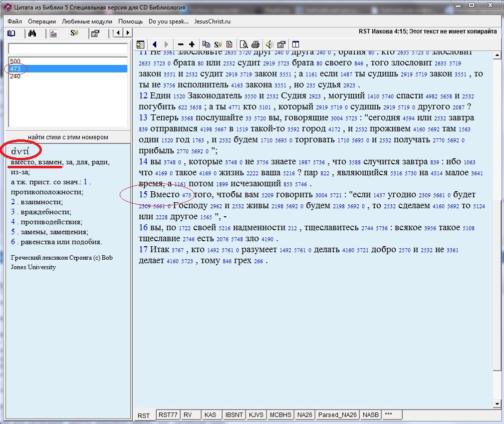
Task: Click the printer icon
Action: pyautogui.click(x=255, y=44)
